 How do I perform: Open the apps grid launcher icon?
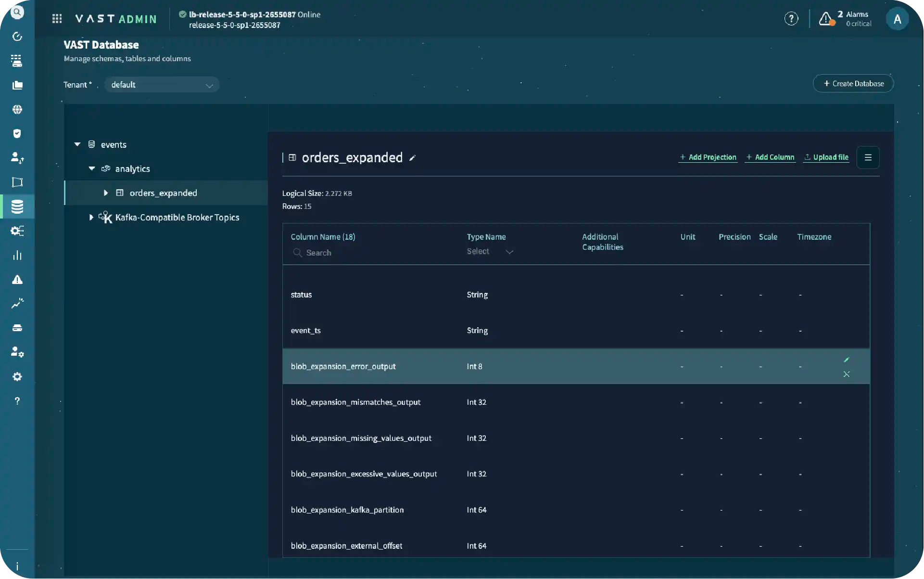(x=57, y=19)
